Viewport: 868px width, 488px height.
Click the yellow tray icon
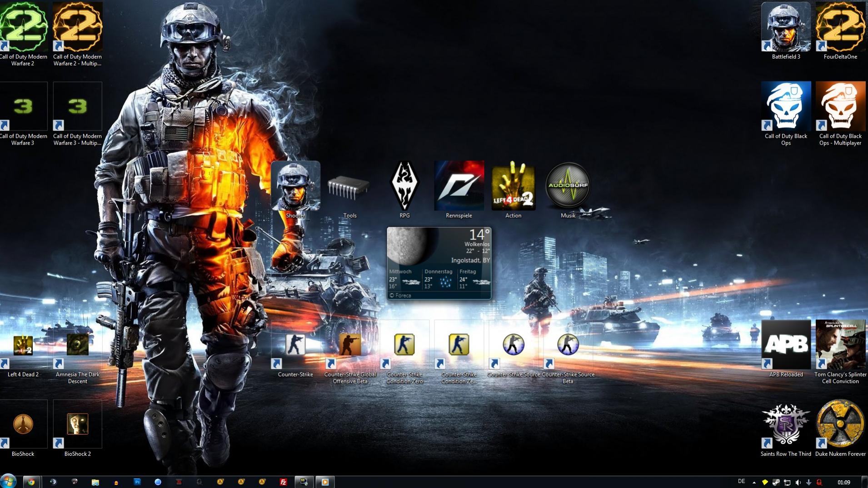coord(765,483)
